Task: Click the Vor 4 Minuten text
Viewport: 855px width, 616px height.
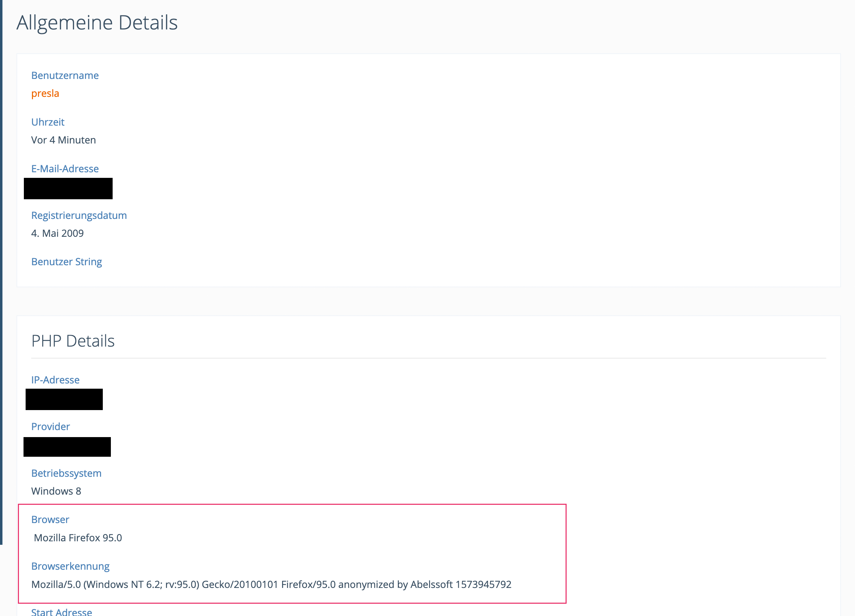Action: coord(64,140)
